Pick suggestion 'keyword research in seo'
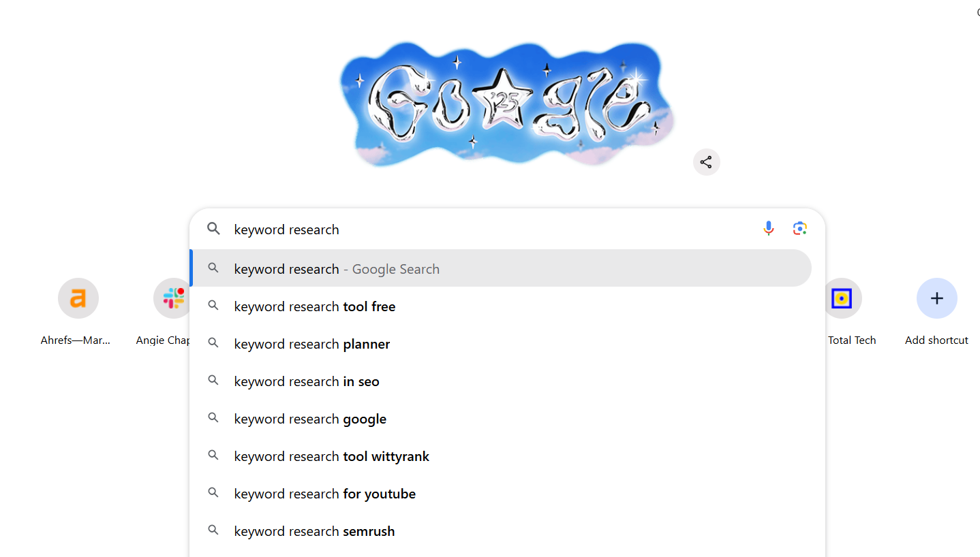This screenshot has width=980, height=557. 501,381
